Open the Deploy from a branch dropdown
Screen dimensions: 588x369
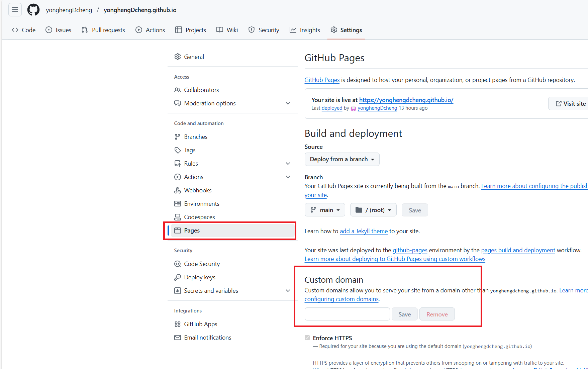click(342, 159)
